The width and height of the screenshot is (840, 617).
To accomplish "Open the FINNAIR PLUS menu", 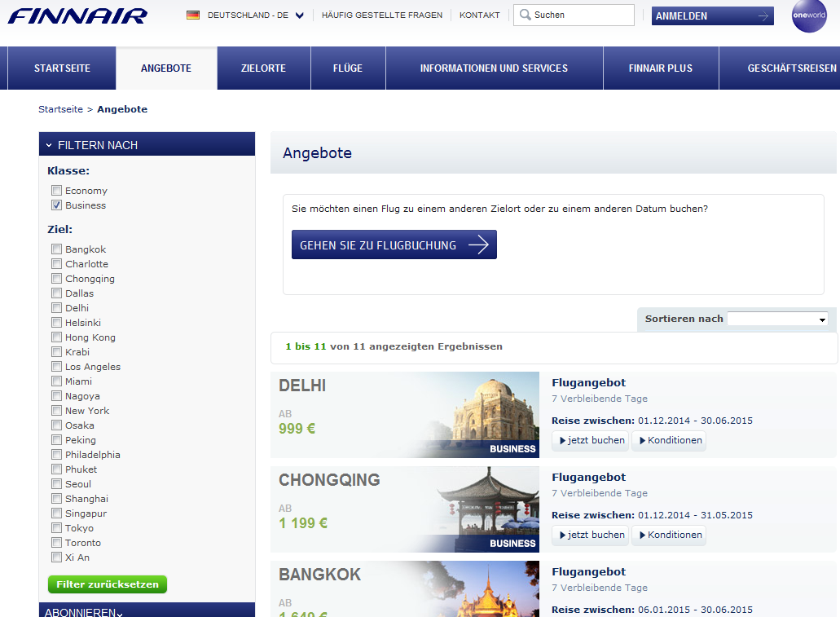I will click(661, 68).
